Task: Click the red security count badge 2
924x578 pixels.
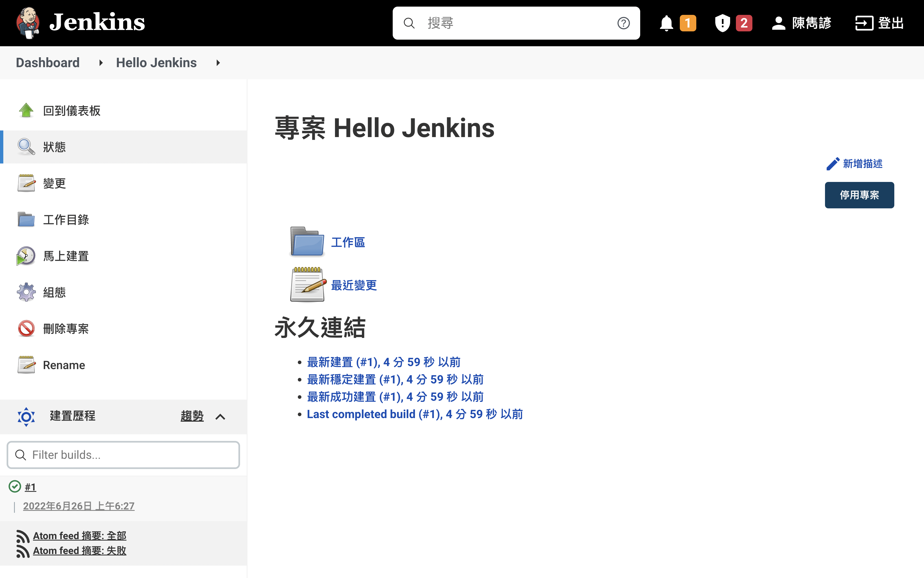Action: coord(744,23)
